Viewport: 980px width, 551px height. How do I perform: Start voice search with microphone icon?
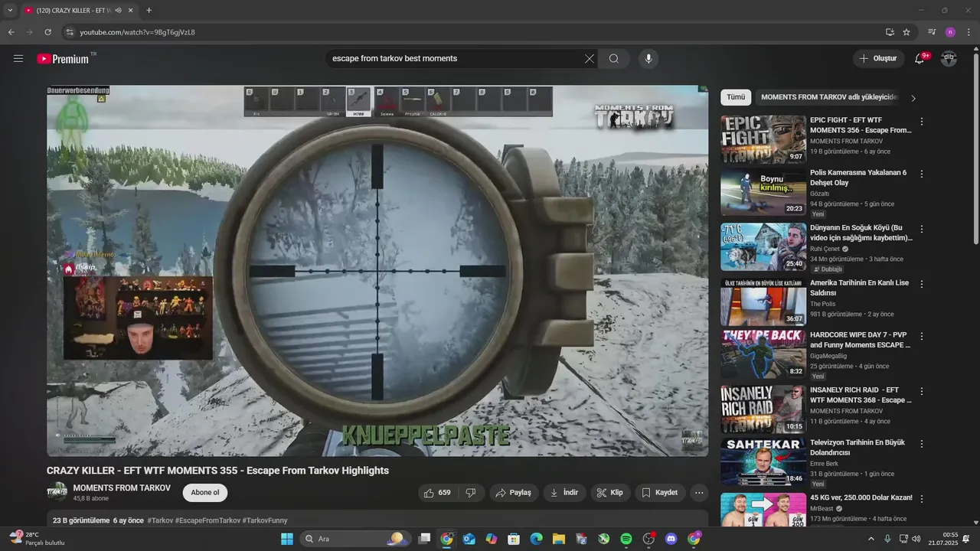[x=648, y=59]
